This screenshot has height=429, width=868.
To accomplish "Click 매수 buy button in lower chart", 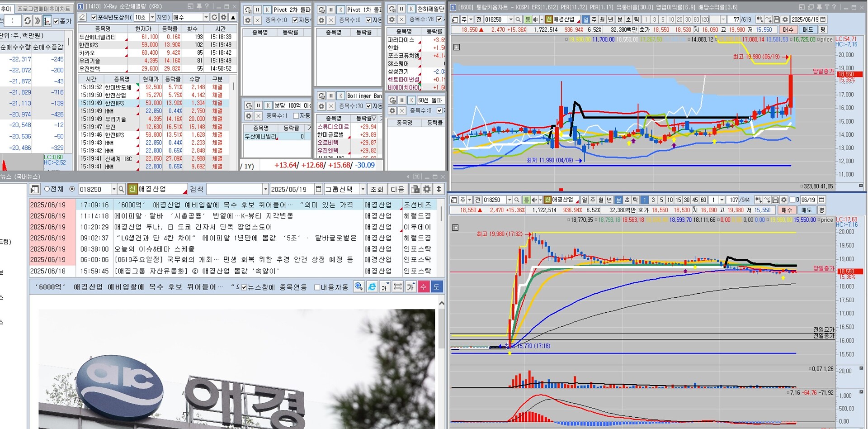I will pyautogui.click(x=787, y=210).
